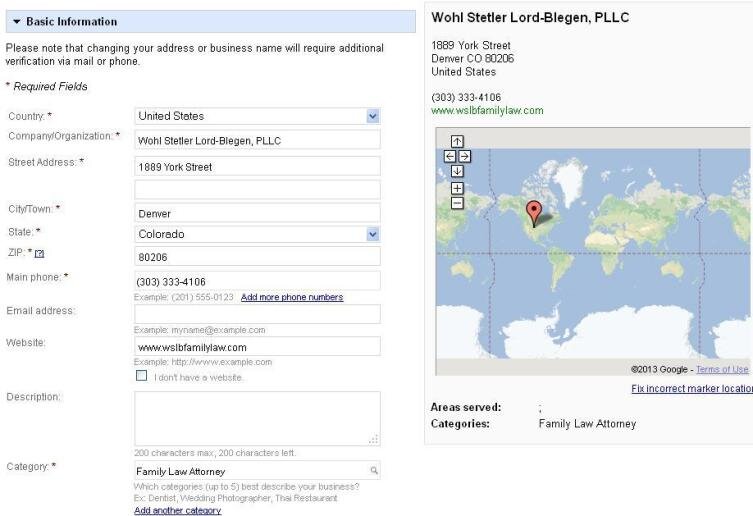Screen dimensions: 753x516
Task: Zoom in the map with the plus button
Action: coord(457,188)
